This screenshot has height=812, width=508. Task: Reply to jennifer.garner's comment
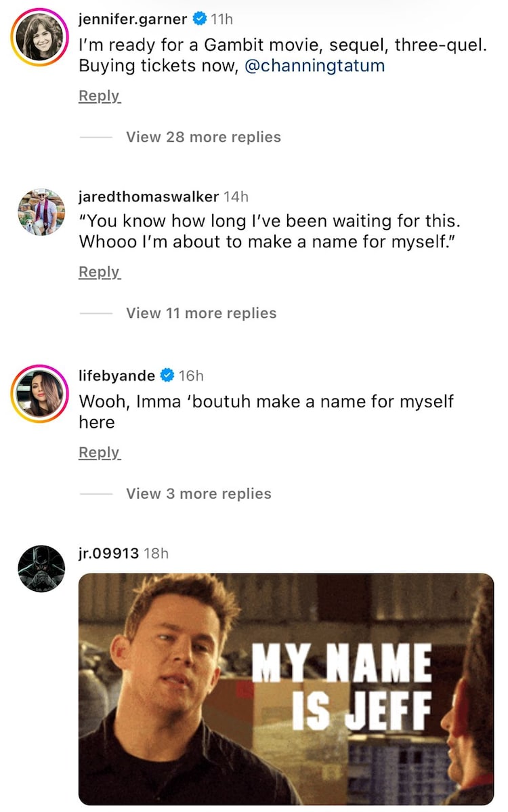click(99, 96)
